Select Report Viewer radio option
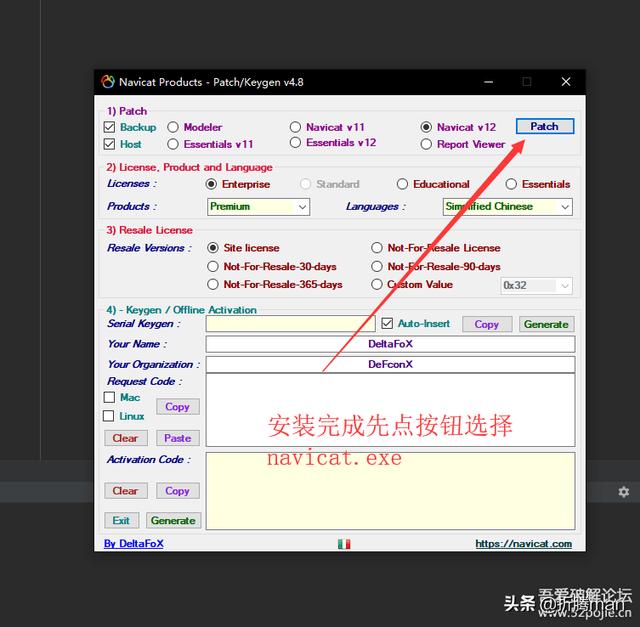 click(426, 144)
